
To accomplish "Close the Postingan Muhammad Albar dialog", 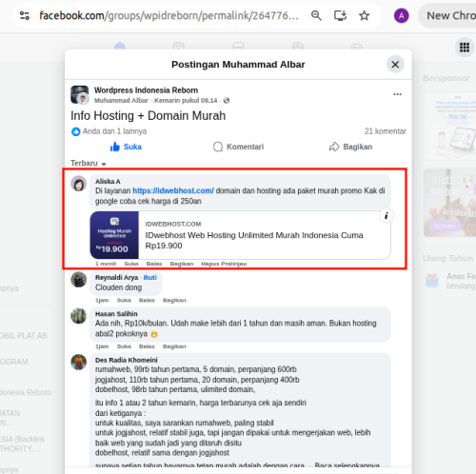I will (395, 65).
